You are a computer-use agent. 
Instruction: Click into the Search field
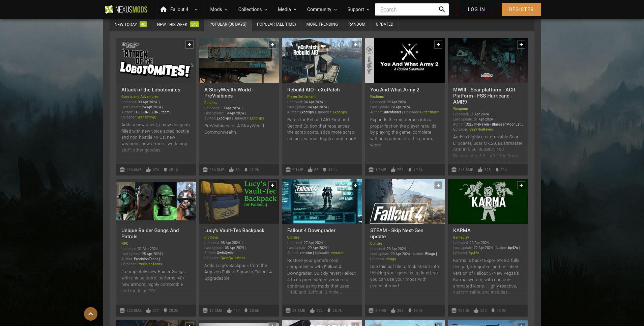coord(406,9)
